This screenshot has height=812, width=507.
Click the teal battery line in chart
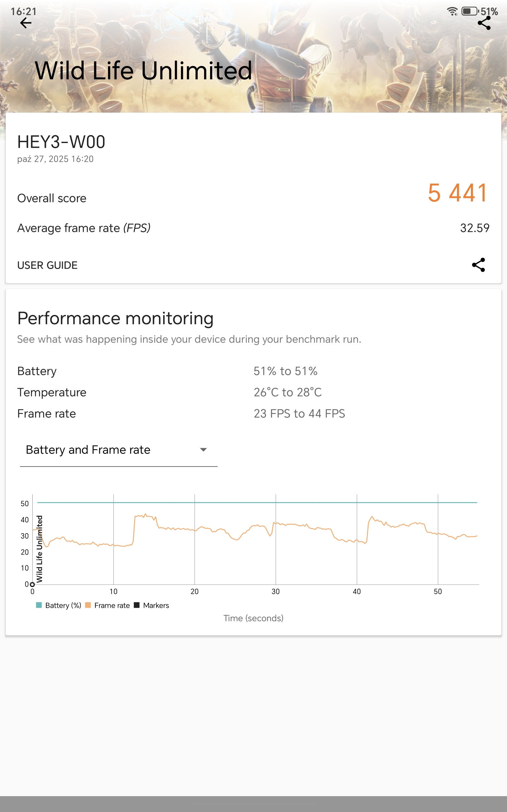click(255, 502)
